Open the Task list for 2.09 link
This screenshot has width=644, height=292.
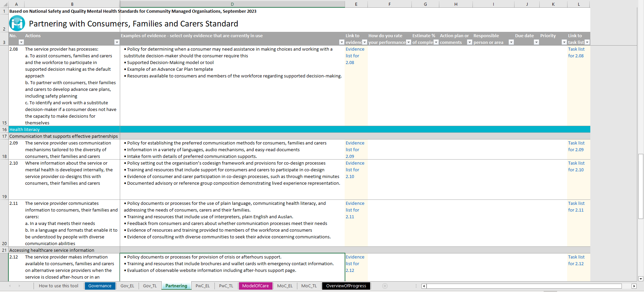click(576, 146)
